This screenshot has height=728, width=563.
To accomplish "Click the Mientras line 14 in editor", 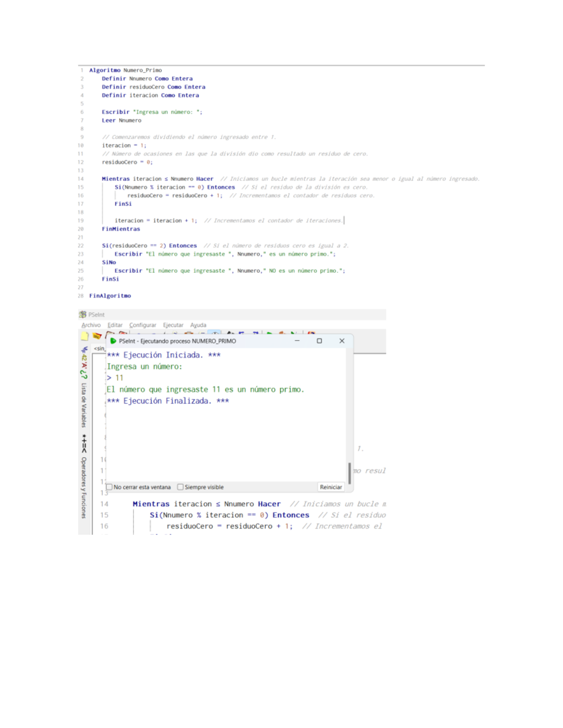I will click(206, 504).
